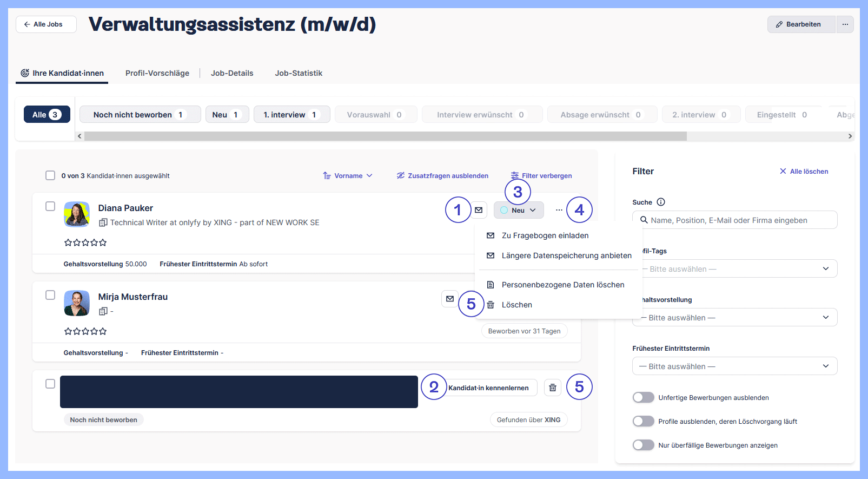This screenshot has width=868, height=479.
Task: Click the Bearbeiten edit button
Action: [x=801, y=24]
